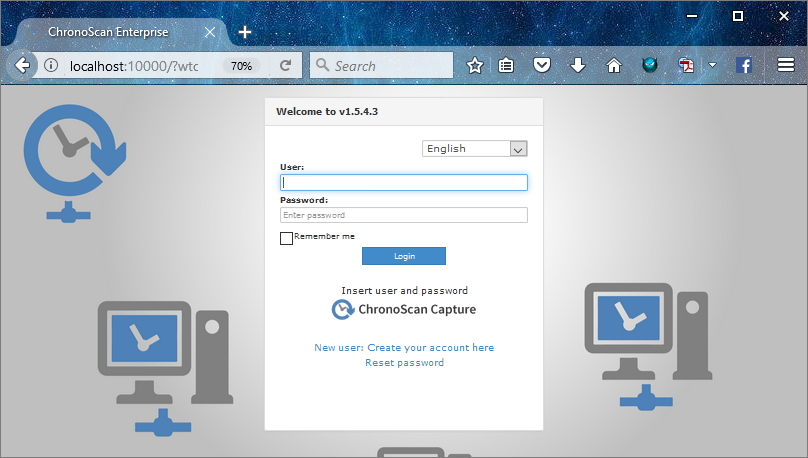Close the ChronoScan Enterprise tab
The height and width of the screenshot is (458, 808).
point(210,32)
